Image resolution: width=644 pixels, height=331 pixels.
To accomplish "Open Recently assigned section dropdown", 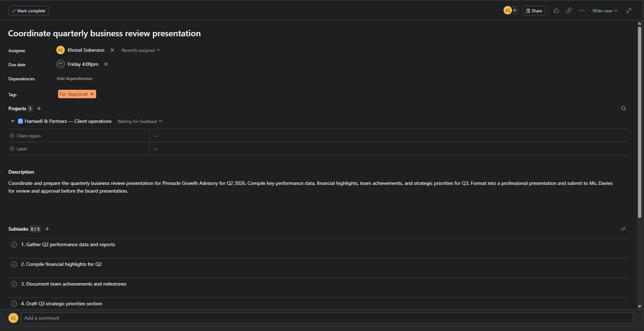I will pyautogui.click(x=141, y=50).
